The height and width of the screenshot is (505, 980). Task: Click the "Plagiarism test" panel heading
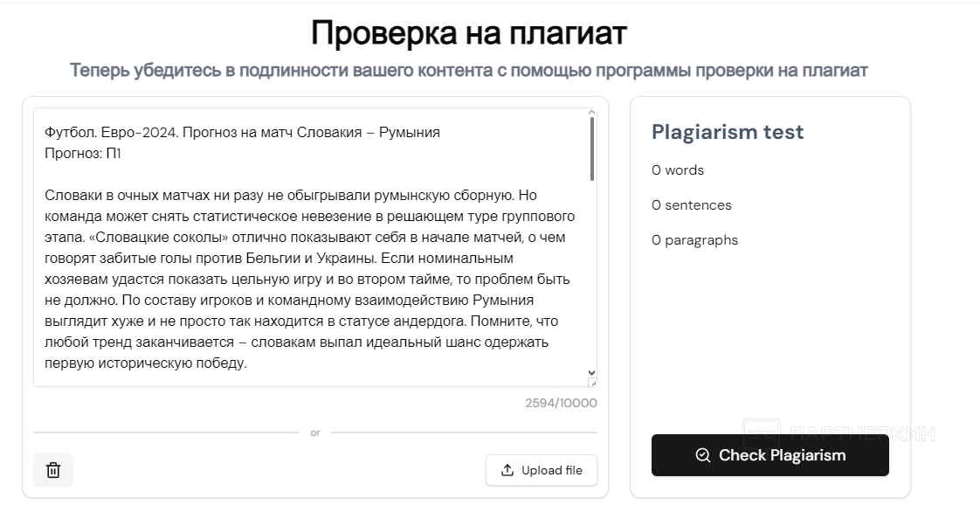[x=728, y=132]
